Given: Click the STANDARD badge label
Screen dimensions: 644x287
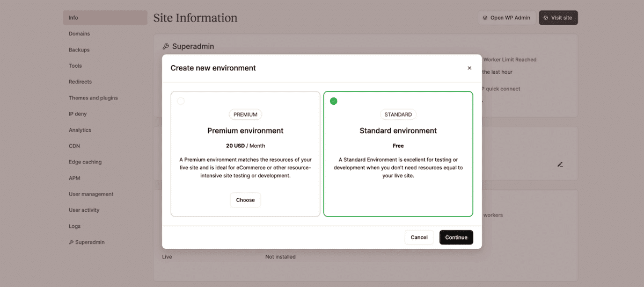Looking at the screenshot, I should (x=398, y=114).
